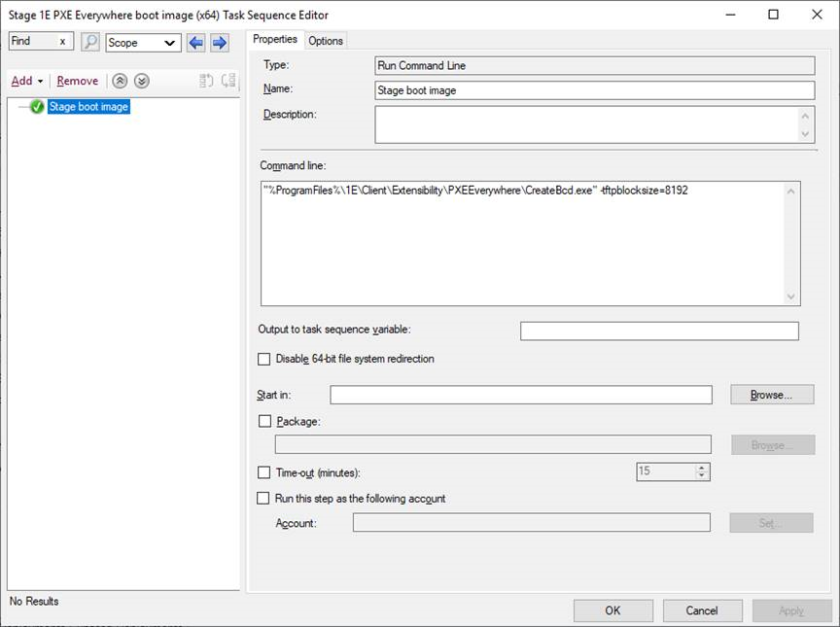Click the magnifier search icon
Viewport: 840px width, 627px height.
click(89, 42)
